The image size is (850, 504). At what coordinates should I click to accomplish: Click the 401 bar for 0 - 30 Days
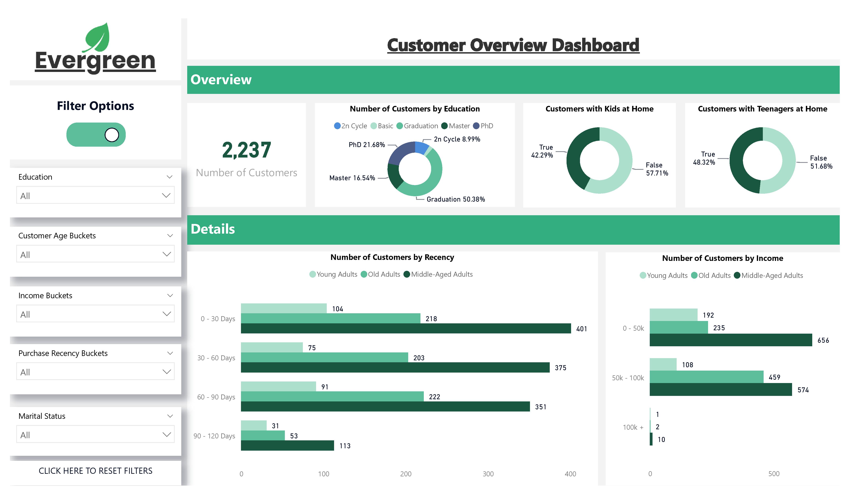coord(406,328)
